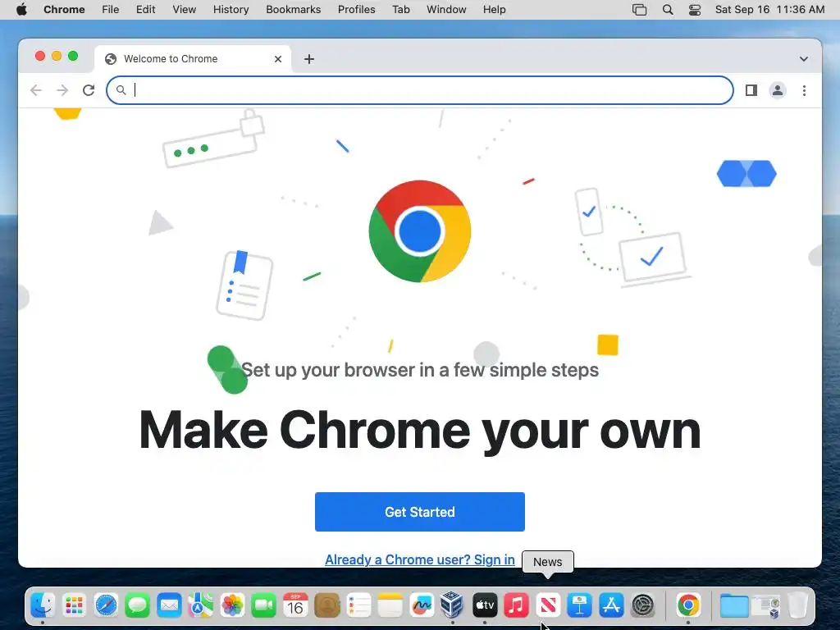Open the History menu

tap(231, 10)
